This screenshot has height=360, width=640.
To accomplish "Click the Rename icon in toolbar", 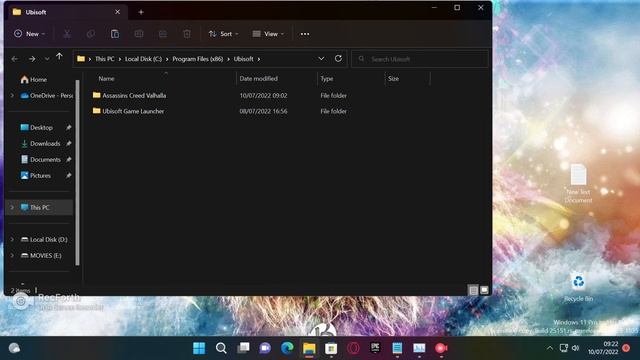I will point(139,34).
